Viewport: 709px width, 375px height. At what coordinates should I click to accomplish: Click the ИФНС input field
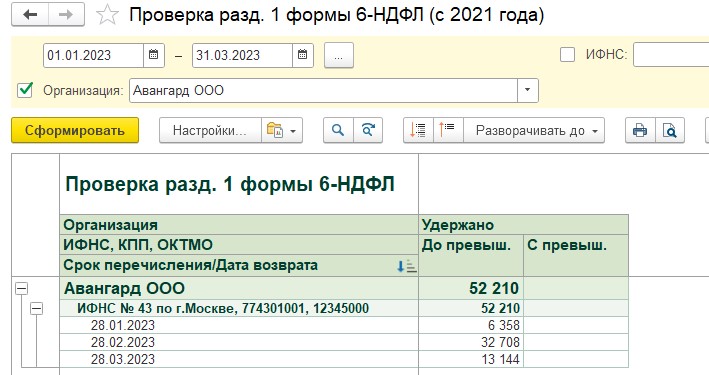[x=671, y=55]
